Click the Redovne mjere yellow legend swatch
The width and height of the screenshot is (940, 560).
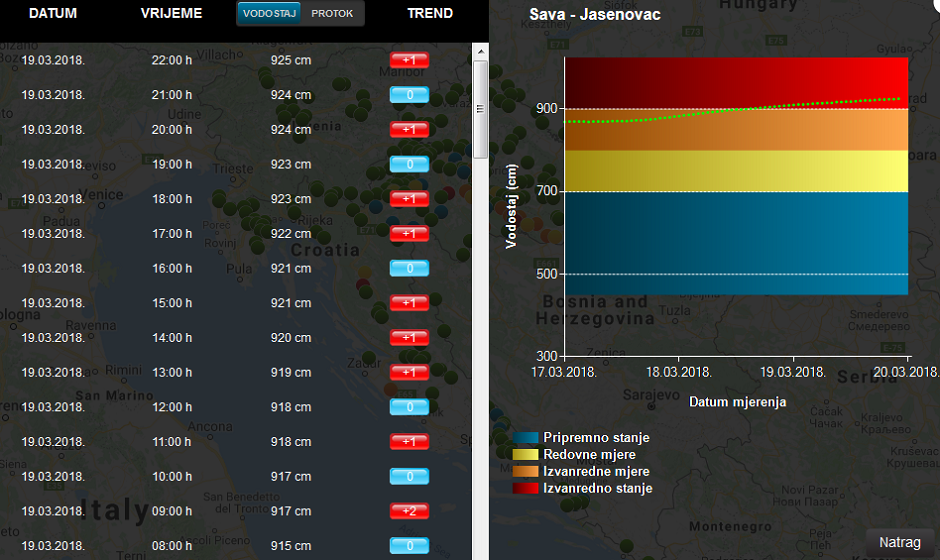(x=526, y=455)
